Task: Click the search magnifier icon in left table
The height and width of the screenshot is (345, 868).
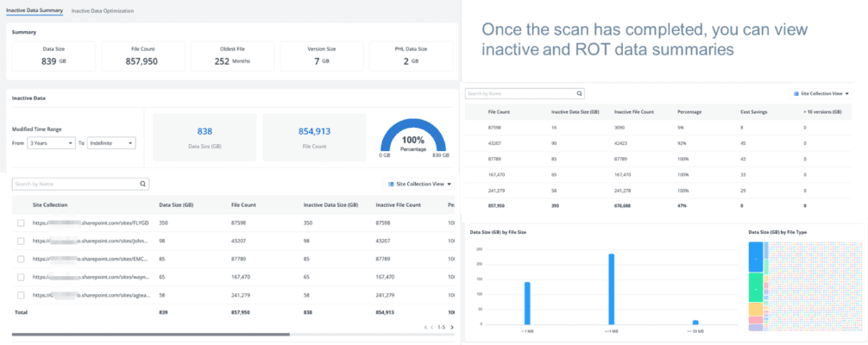Action: (x=143, y=184)
